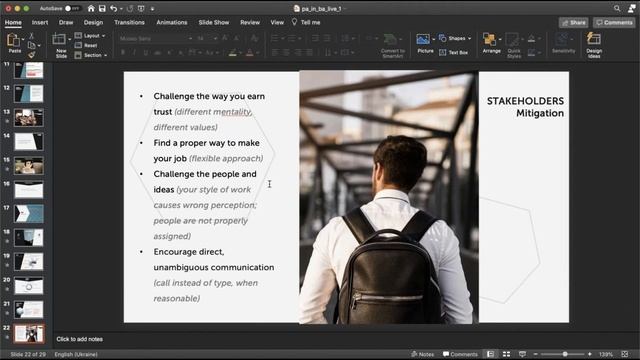
Task: Open Quick Styles gallery
Action: (x=513, y=46)
